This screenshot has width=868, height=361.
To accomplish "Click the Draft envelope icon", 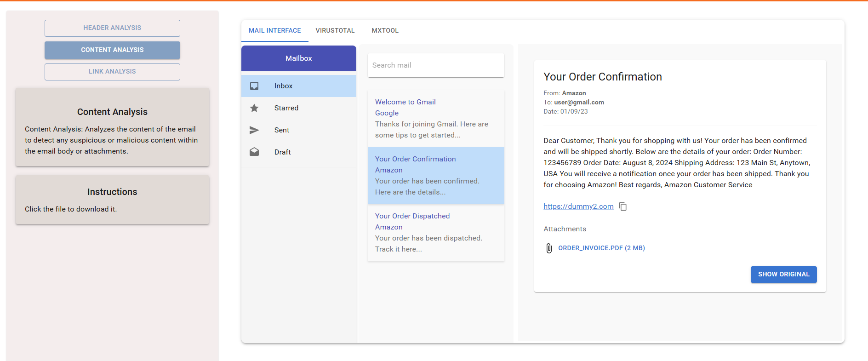I will point(254,152).
